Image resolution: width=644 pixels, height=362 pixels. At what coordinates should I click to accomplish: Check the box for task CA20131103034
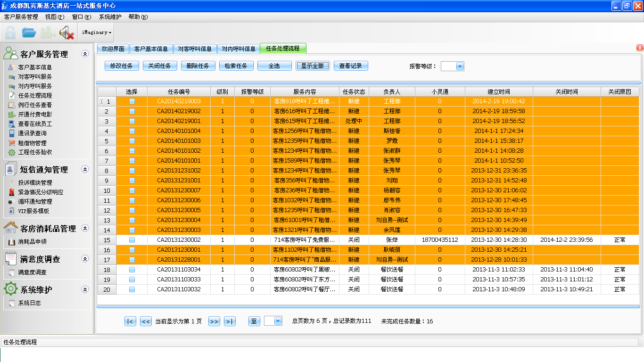[132, 270]
